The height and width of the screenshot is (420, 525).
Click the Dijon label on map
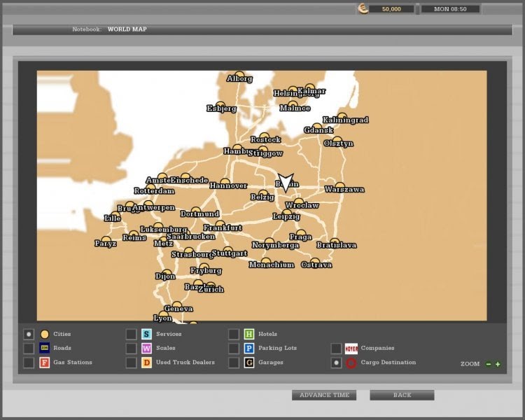click(165, 276)
